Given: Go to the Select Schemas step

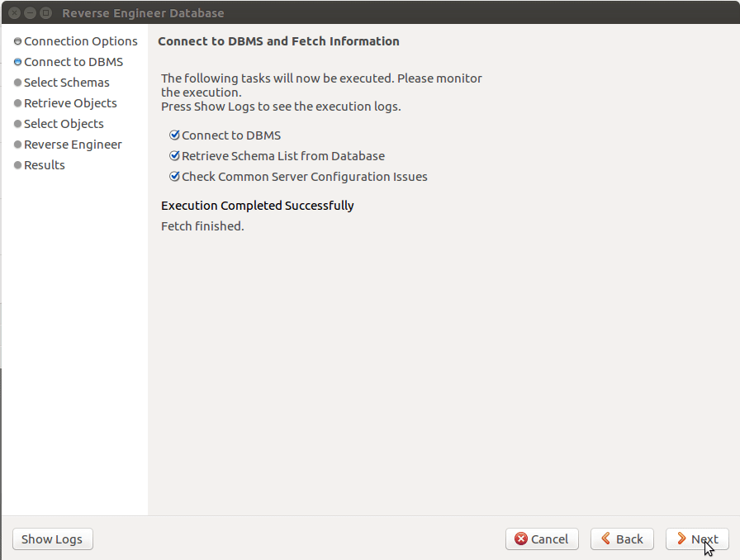Looking at the screenshot, I should (66, 83).
